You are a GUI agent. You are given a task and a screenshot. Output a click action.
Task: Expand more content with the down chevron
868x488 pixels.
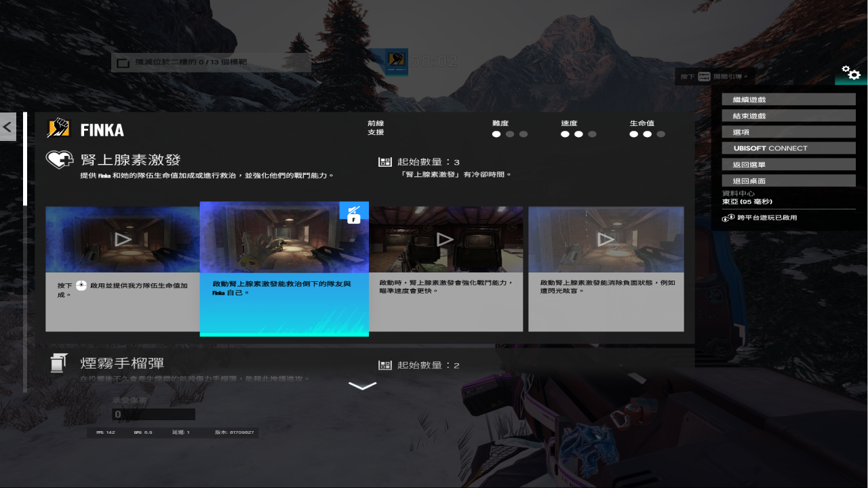pyautogui.click(x=362, y=386)
